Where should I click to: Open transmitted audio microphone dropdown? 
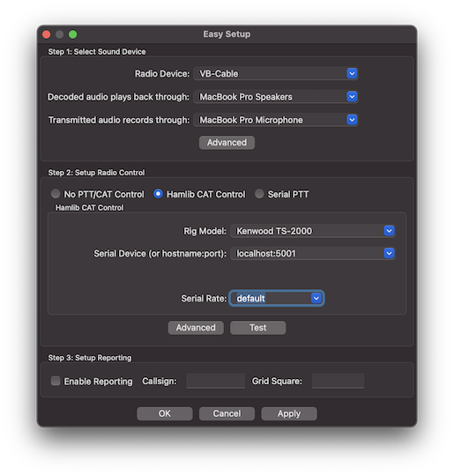352,120
